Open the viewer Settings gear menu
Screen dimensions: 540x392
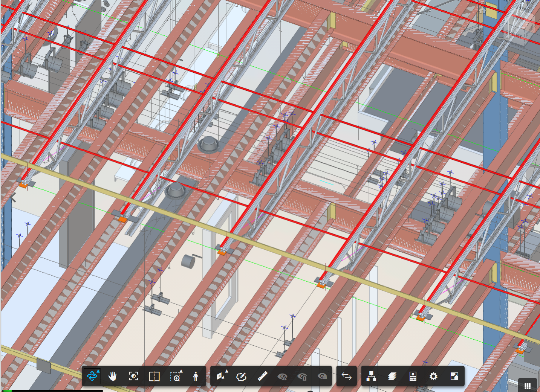pyautogui.click(x=433, y=376)
